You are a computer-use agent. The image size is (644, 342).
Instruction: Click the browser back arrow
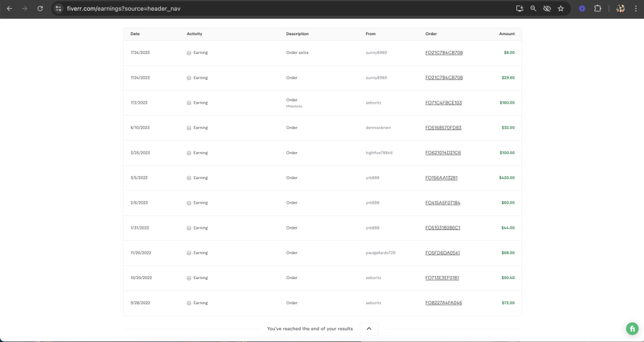[9, 9]
